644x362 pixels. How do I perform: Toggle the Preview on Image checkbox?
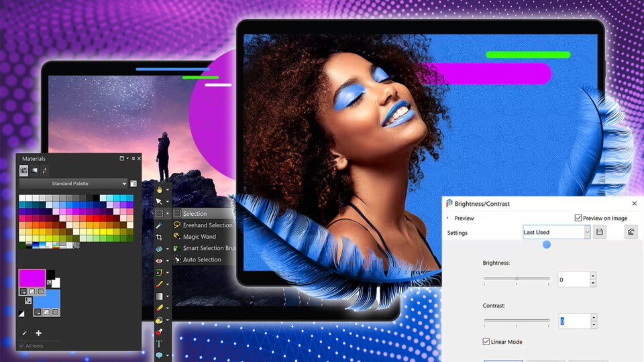pos(578,218)
